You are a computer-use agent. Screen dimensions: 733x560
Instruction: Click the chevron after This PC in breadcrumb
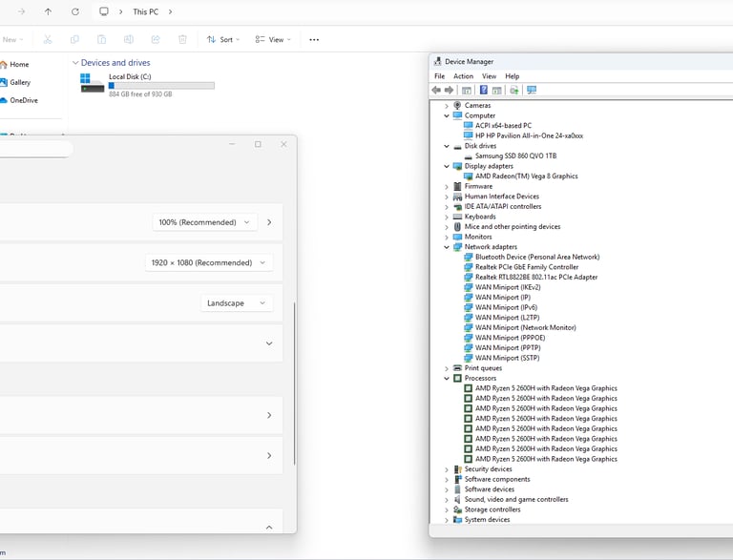(170, 11)
